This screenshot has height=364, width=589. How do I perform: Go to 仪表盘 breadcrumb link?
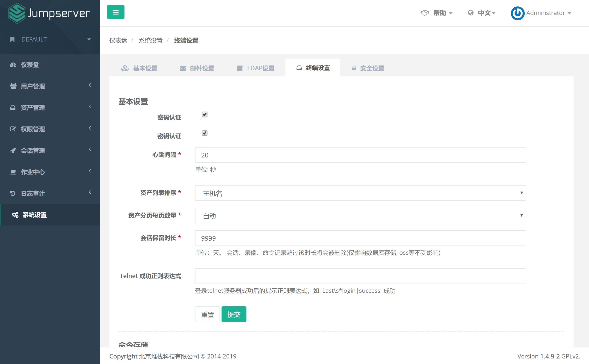click(x=118, y=40)
